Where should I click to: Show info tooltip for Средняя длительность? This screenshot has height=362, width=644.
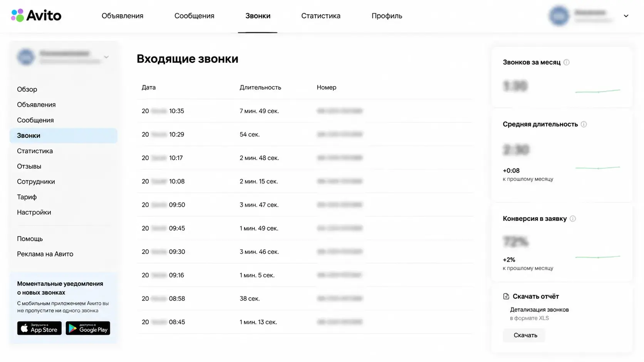click(584, 124)
